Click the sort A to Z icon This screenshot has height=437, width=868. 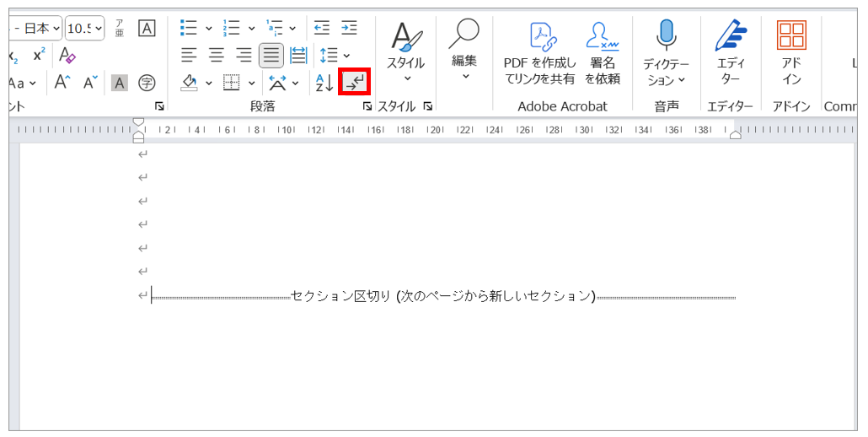pos(324,82)
